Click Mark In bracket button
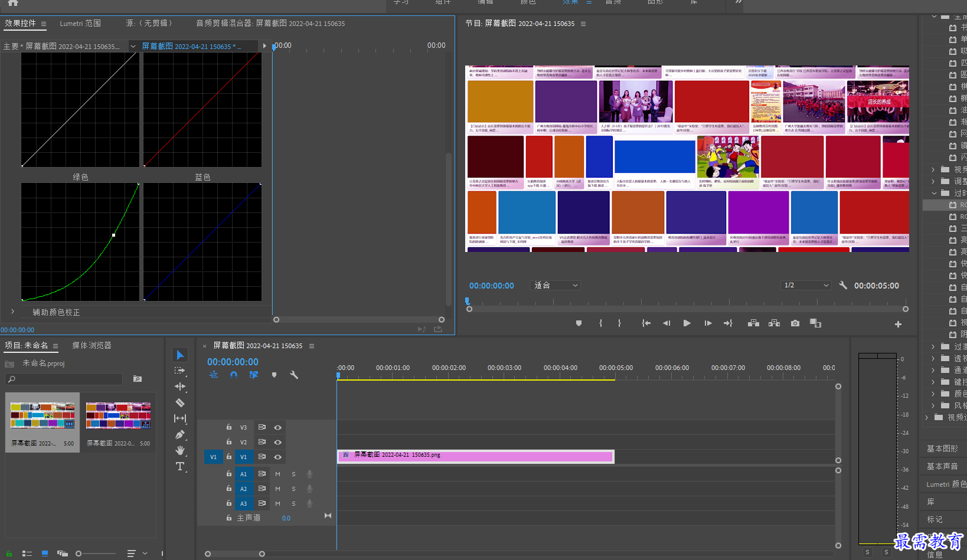 [x=600, y=323]
